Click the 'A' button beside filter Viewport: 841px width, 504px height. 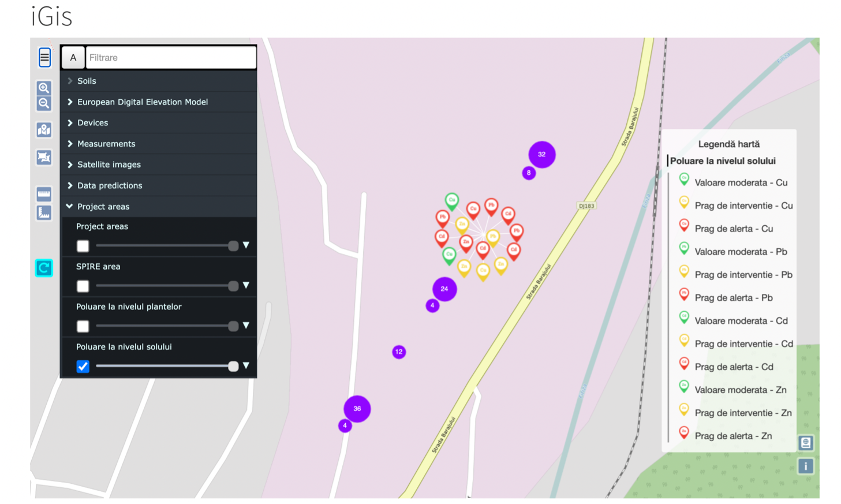coord(73,58)
